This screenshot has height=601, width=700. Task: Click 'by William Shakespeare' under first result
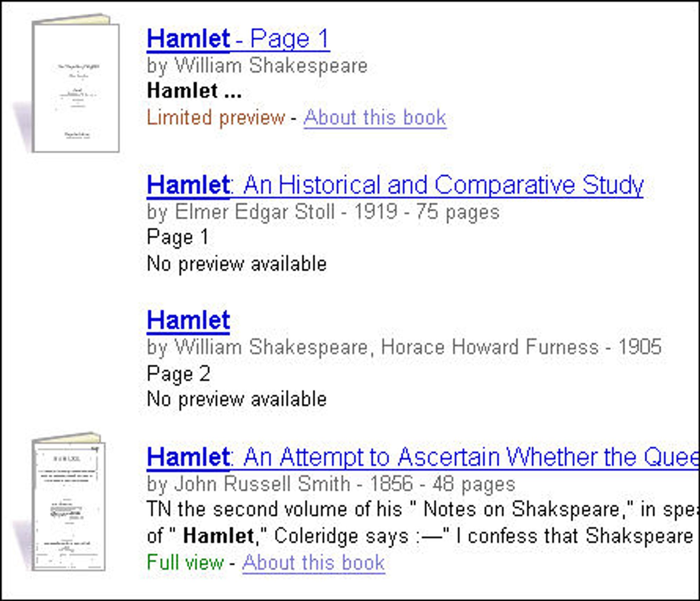point(257,66)
